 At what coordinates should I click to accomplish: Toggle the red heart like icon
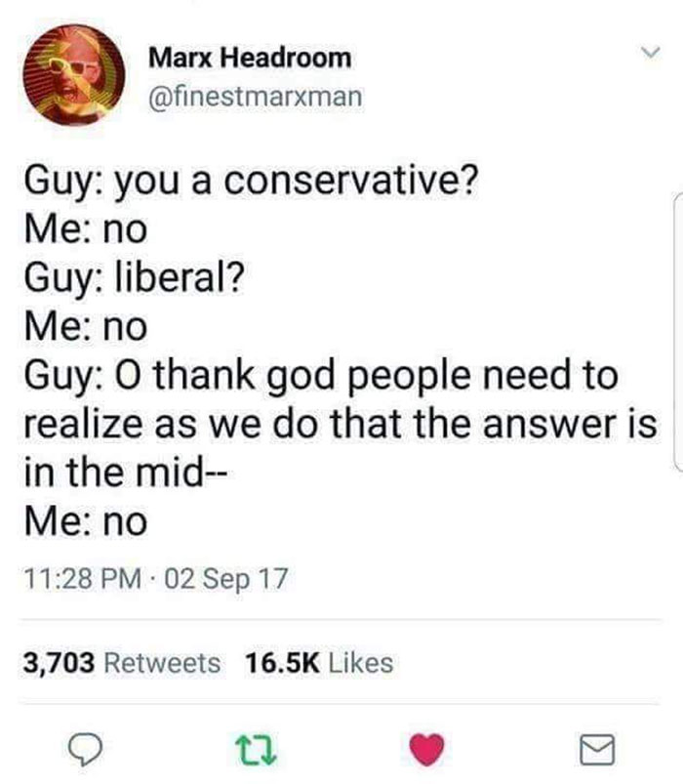tap(426, 749)
